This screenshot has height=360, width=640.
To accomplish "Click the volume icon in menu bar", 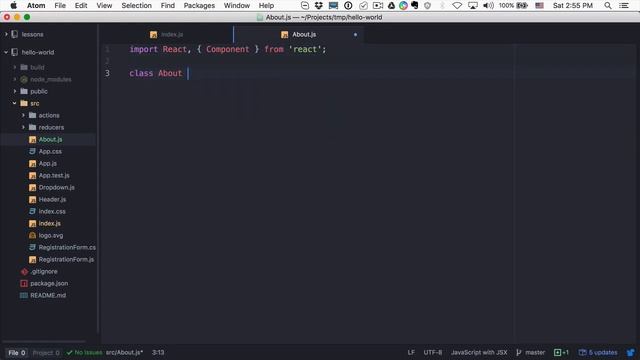I will tap(488, 5).
